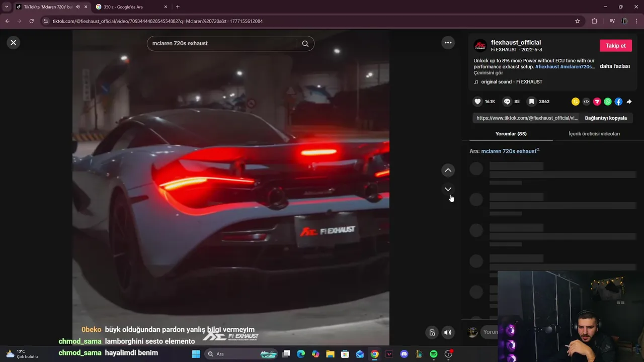Viewport: 644px width, 362px height.
Task: Open the three-dot video options menu
Action: 448,43
